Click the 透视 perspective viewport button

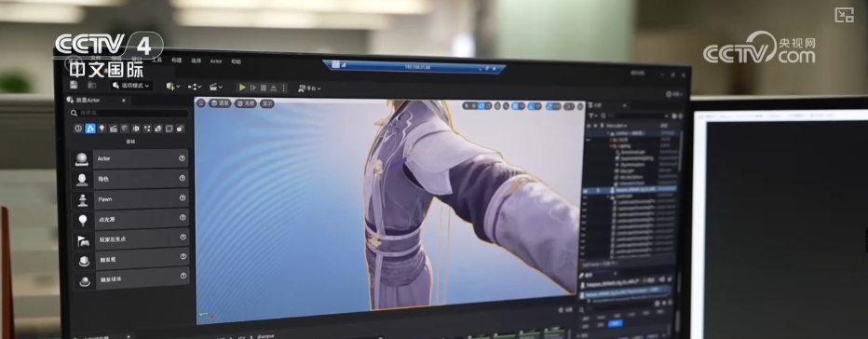[220, 103]
